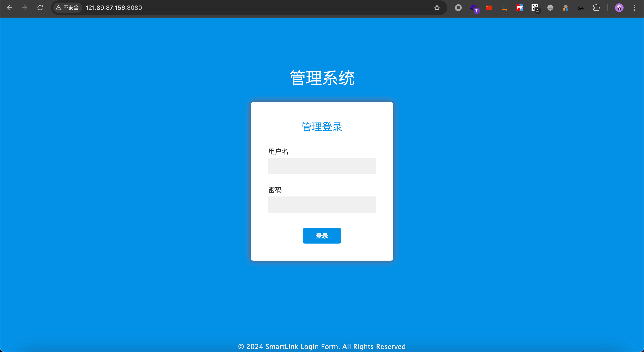Viewport: 644px width, 352px height.
Task: Open Chrome's three-dot menu
Action: (634, 8)
